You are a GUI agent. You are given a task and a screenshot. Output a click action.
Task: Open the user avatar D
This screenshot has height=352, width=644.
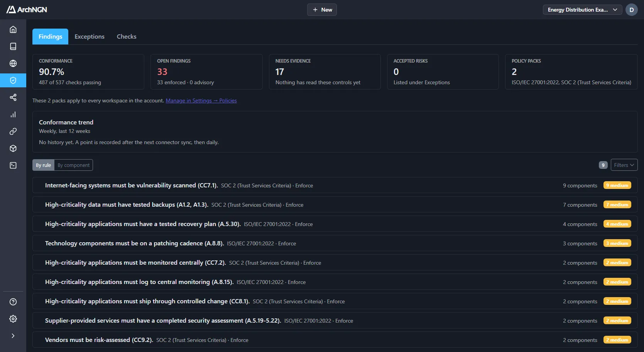[632, 10]
